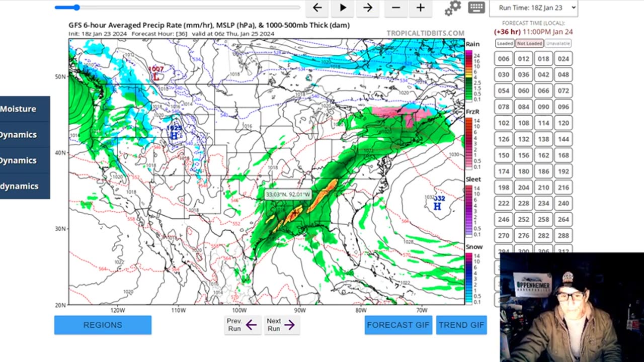Screen dimensions: 644x362
Task: Select forecast hour 288
Action: click(x=563, y=236)
